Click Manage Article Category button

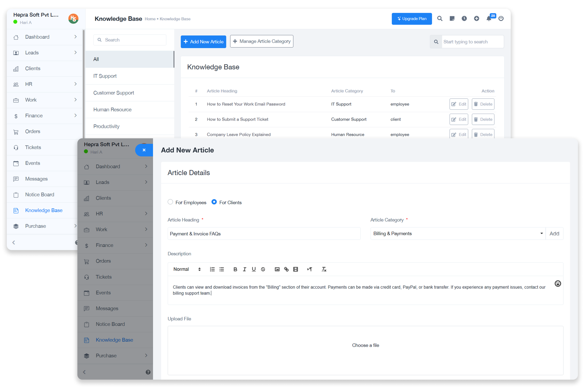[x=262, y=41]
